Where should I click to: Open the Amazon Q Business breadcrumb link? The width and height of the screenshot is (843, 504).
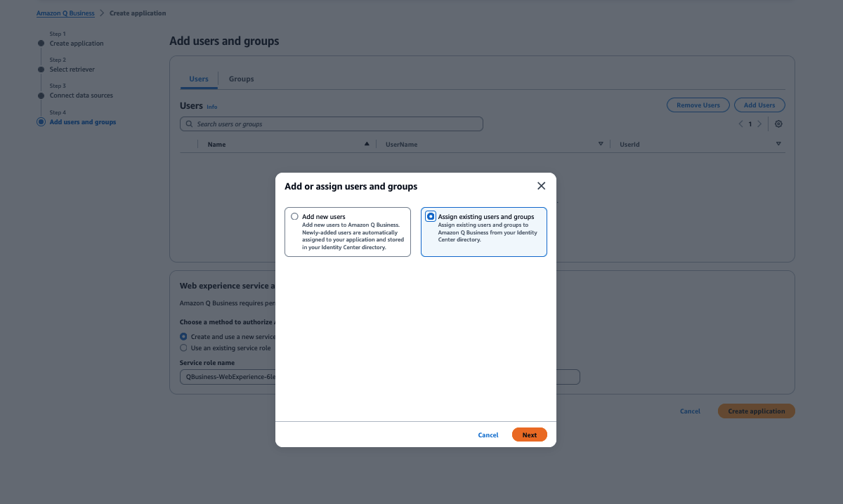click(65, 13)
